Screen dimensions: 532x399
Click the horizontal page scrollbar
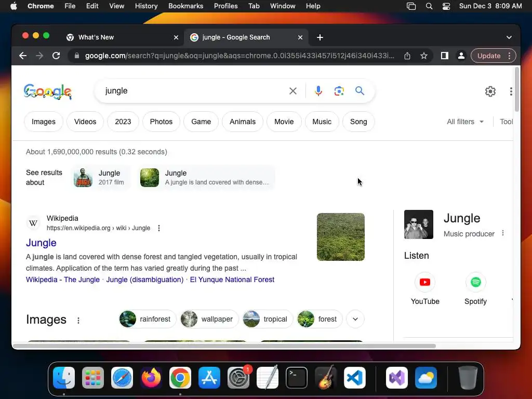pos(224,346)
